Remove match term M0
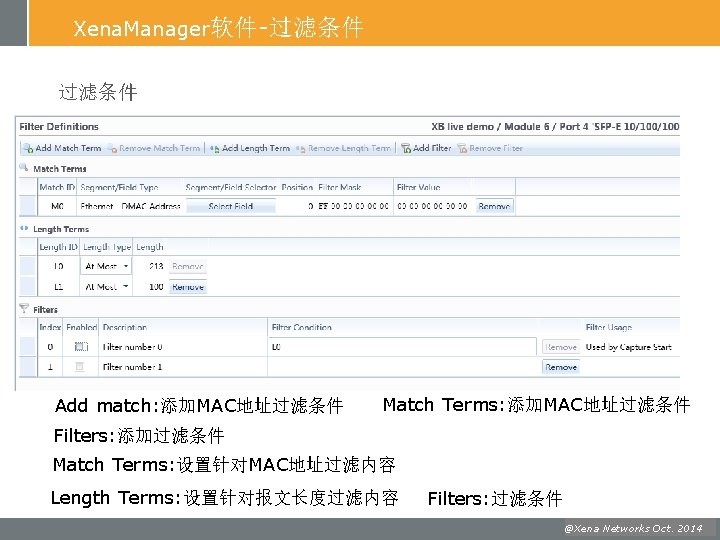Viewport: 720px width, 540px height. click(494, 206)
